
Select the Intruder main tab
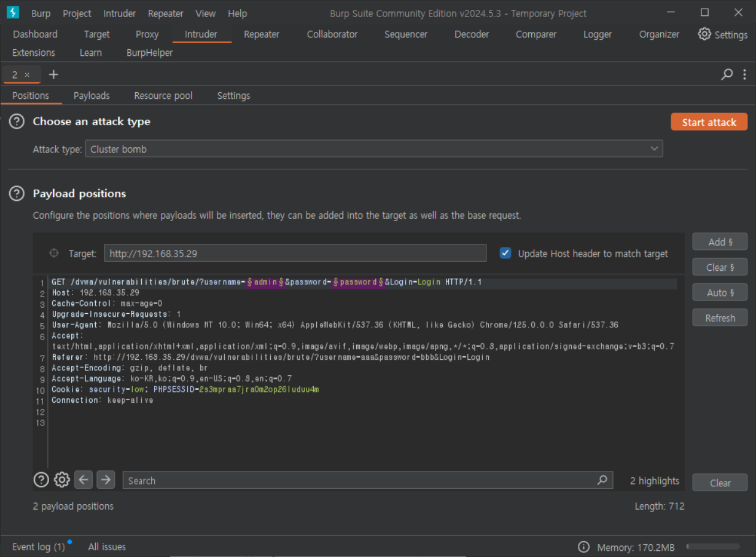pos(201,34)
